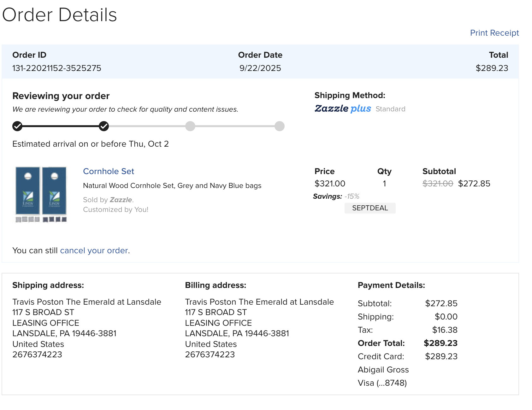
Task: Select the final grey progress step
Action: point(279,126)
